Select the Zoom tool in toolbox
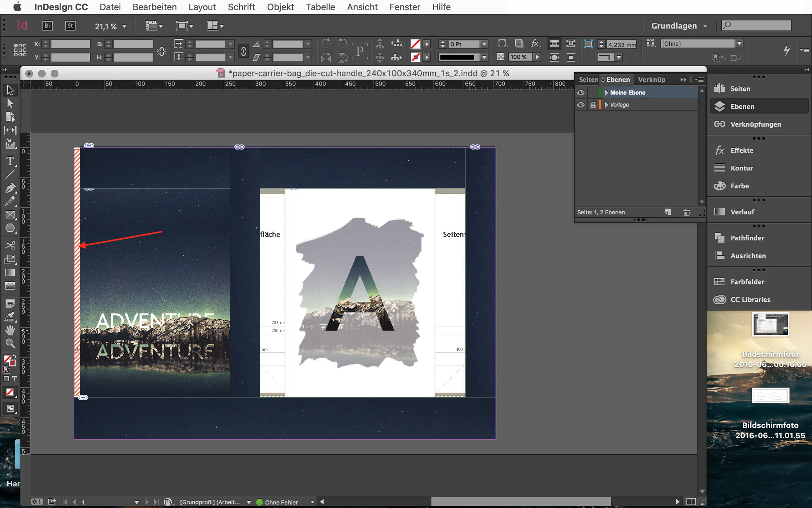The height and width of the screenshot is (508, 812). (10, 344)
